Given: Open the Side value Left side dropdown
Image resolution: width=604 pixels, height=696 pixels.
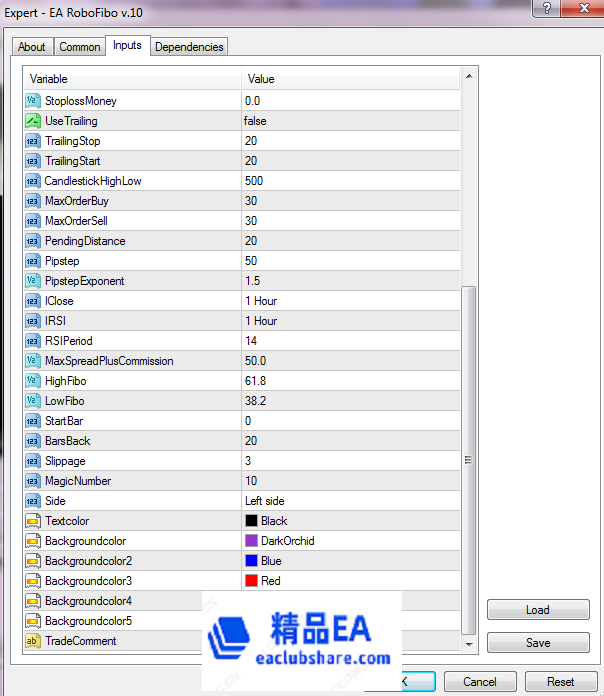Looking at the screenshot, I should point(350,501).
